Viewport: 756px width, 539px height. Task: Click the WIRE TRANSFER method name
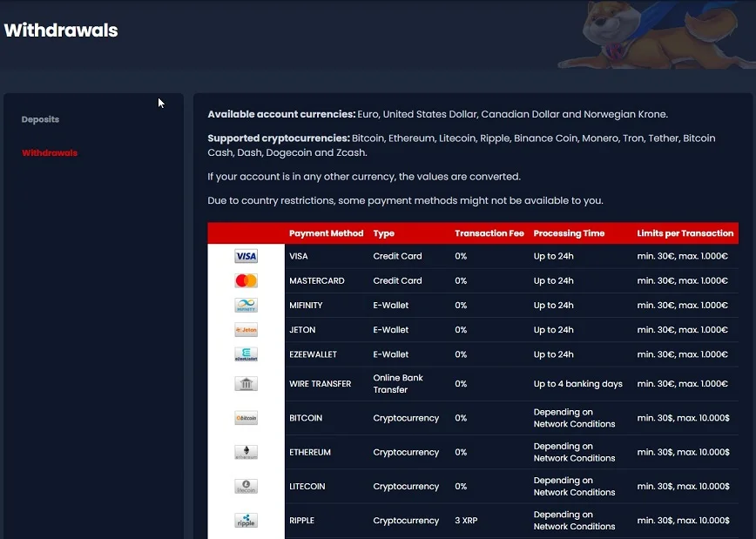tap(321, 384)
